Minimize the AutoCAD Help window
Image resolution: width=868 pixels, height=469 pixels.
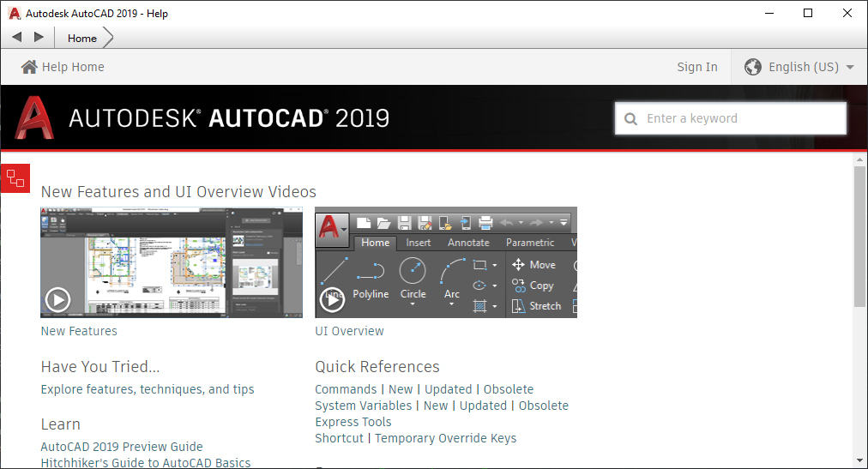coord(769,13)
